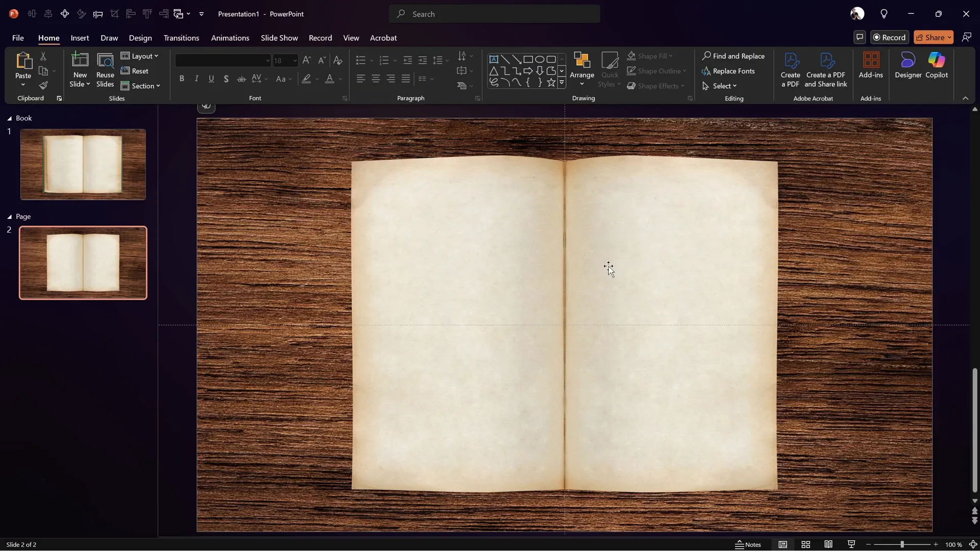
Task: Toggle italic formatting
Action: tap(197, 79)
